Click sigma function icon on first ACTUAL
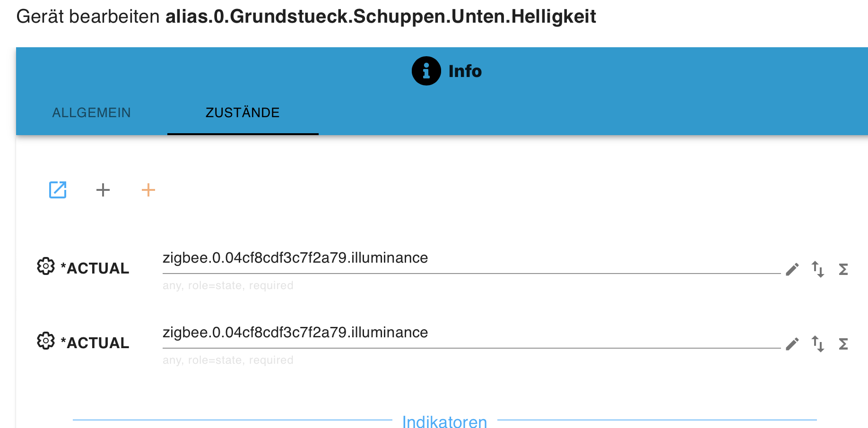 843,269
